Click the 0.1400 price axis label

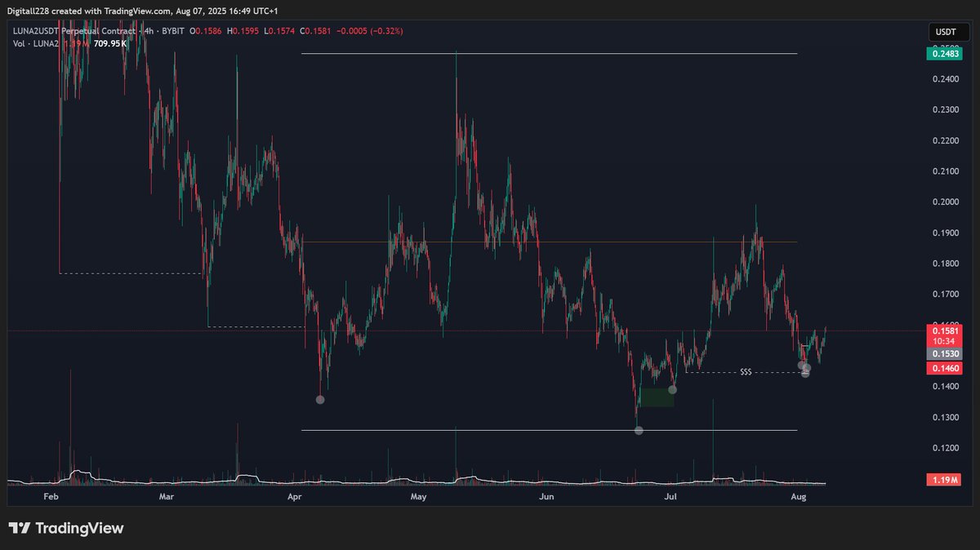click(945, 386)
